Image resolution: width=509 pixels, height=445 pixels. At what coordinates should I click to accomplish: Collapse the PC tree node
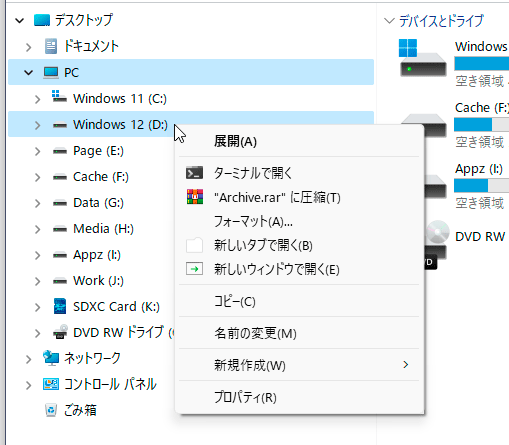tap(29, 72)
